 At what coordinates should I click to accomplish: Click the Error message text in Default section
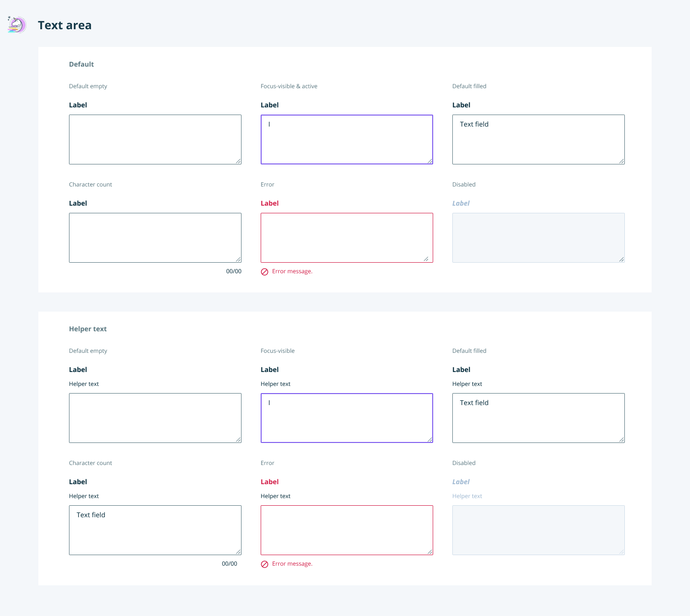click(x=292, y=271)
